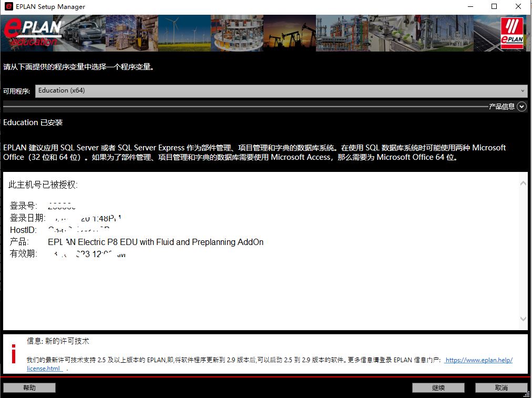Image resolution: width=532 pixels, height=398 pixels.
Task: Open the eplan.help license link
Action: pos(478,360)
